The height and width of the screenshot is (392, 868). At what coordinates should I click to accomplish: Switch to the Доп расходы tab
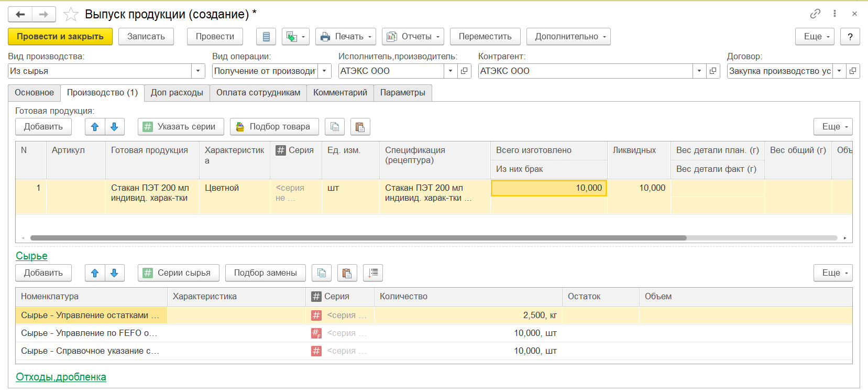click(177, 93)
